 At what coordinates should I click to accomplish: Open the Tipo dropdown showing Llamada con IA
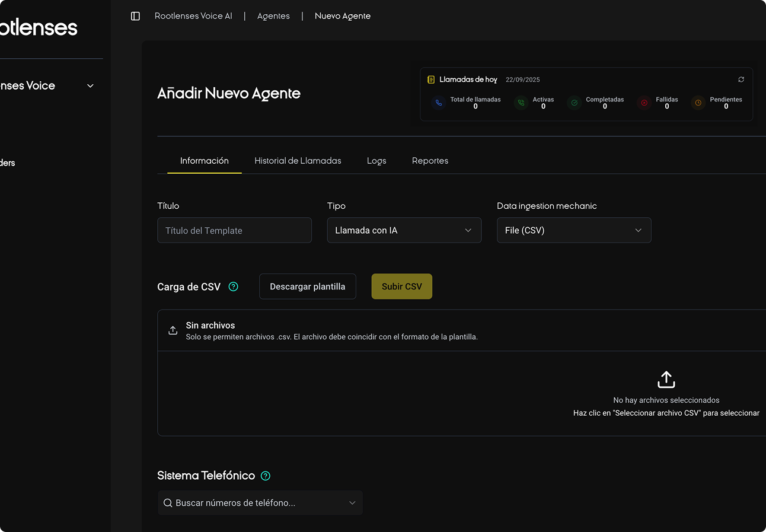[404, 230]
